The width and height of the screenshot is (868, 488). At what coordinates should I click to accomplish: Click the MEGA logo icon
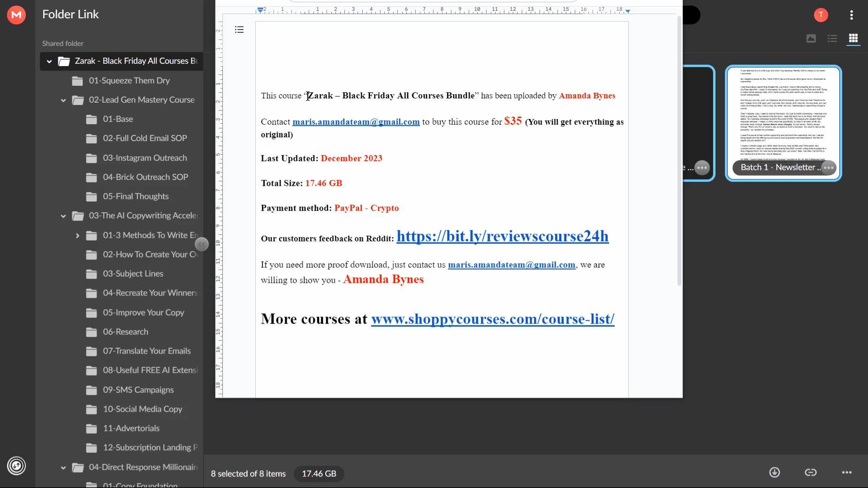(x=16, y=15)
